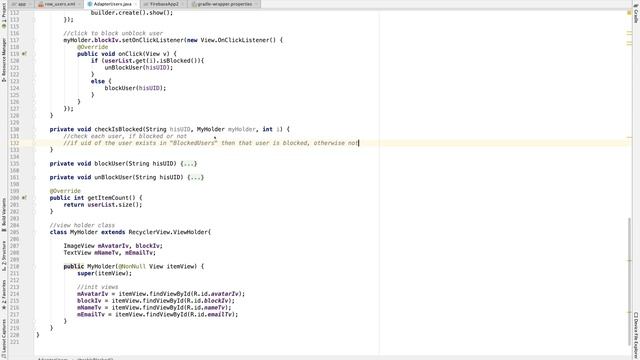The height and width of the screenshot is (360, 640).
Task: Open the 2: Favorites tool window
Action: [4, 294]
